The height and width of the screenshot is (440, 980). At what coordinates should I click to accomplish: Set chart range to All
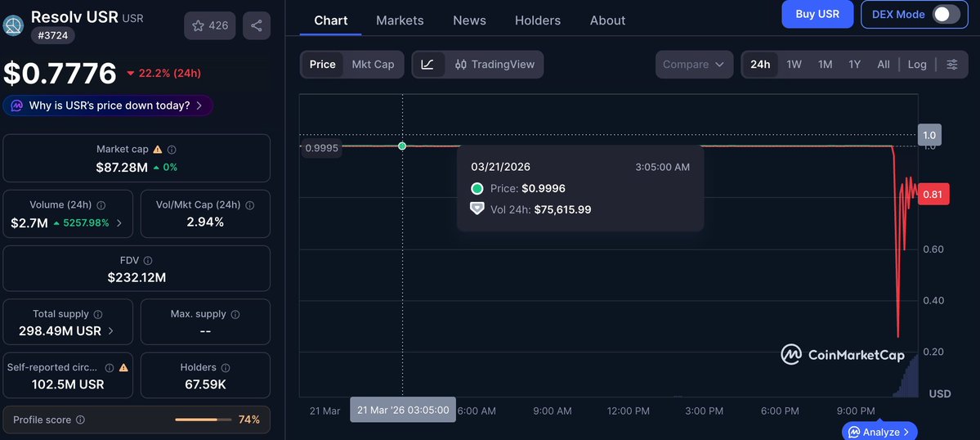883,65
